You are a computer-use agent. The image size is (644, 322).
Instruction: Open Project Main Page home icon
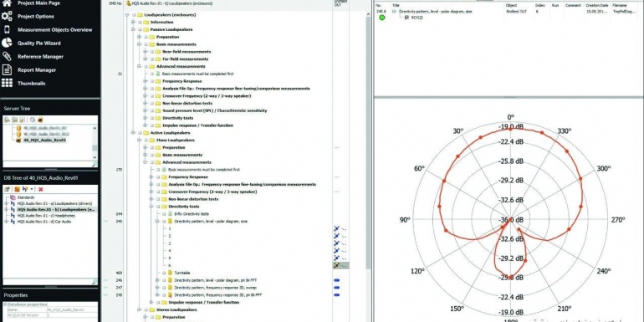click(x=7, y=3)
